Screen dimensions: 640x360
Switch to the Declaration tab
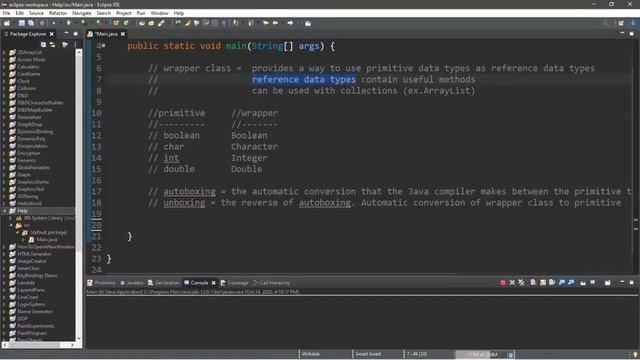pos(163,282)
